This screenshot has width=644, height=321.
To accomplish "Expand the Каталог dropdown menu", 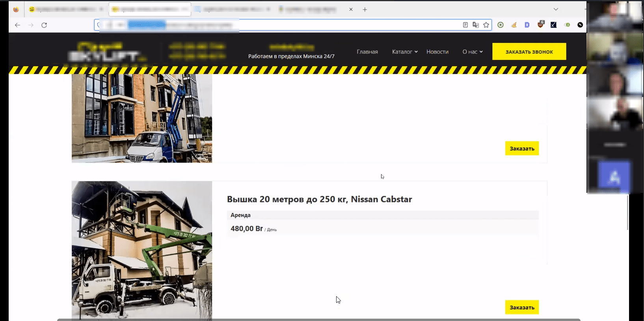I will 405,52.
